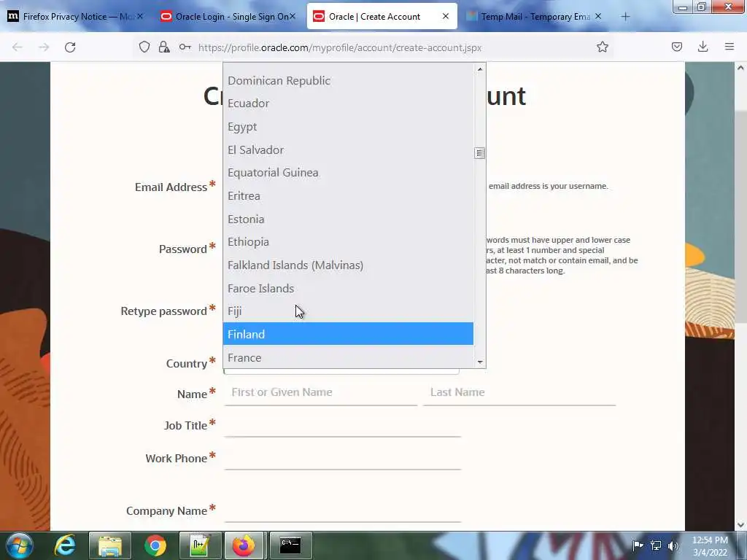Click the network tray icon
Image resolution: width=747 pixels, height=560 pixels.
click(656, 545)
